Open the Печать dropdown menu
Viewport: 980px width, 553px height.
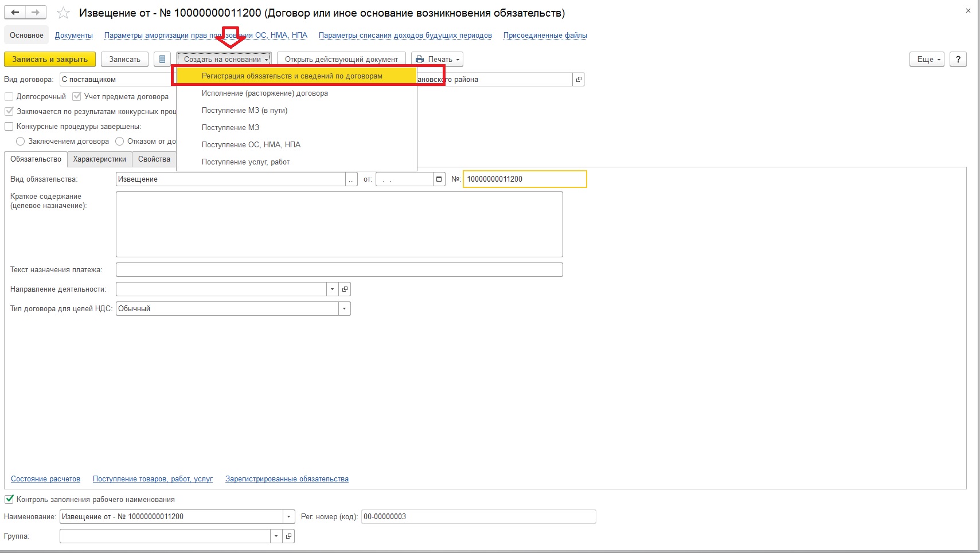coord(437,59)
